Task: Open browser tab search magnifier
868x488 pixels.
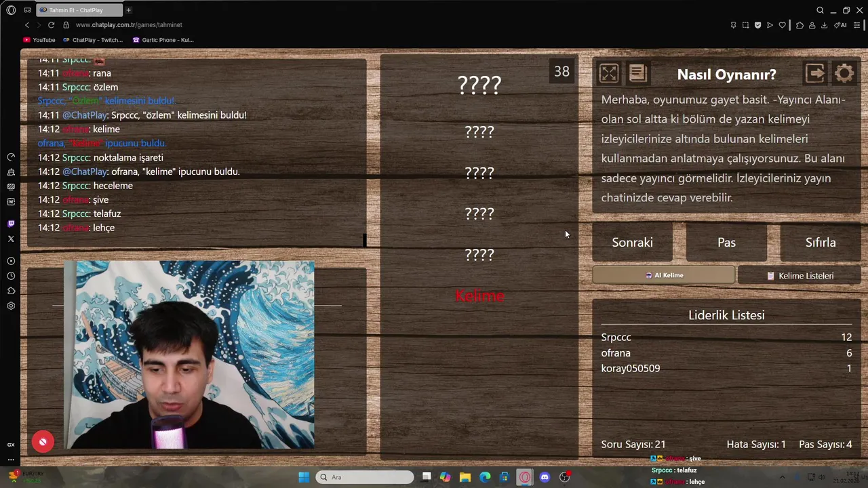Action: (820, 10)
